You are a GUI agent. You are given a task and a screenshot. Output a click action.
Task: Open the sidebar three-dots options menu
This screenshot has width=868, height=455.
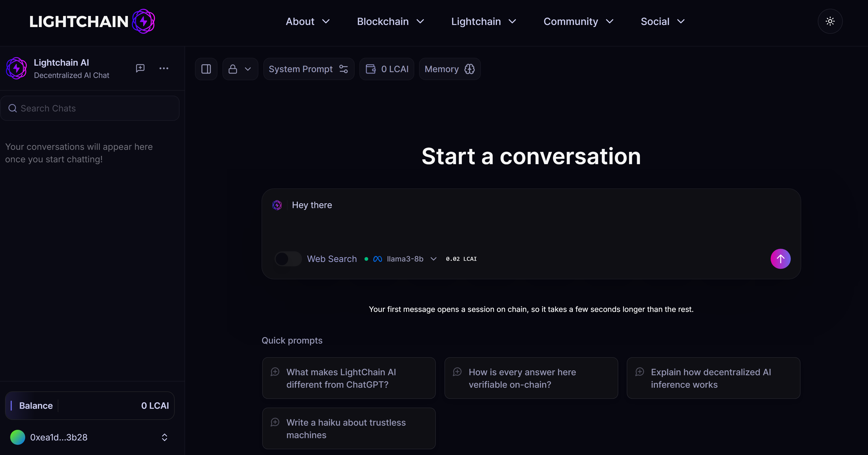click(164, 68)
